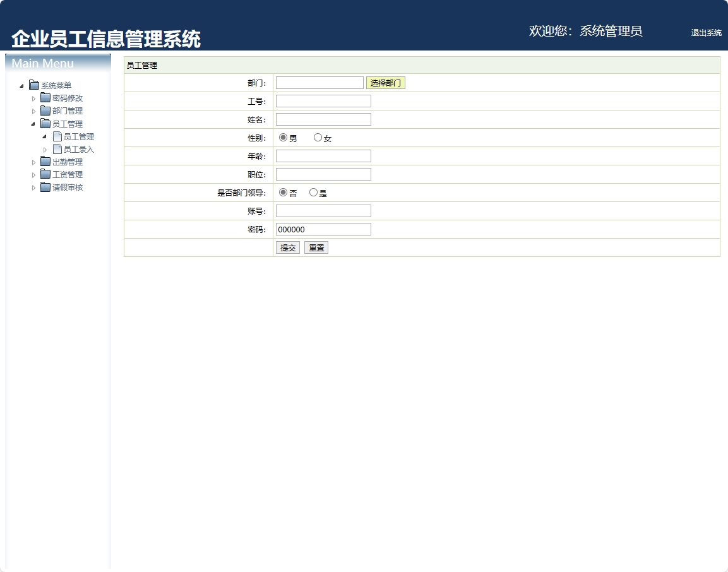
Task: Click the 选择部门 button
Action: 386,82
